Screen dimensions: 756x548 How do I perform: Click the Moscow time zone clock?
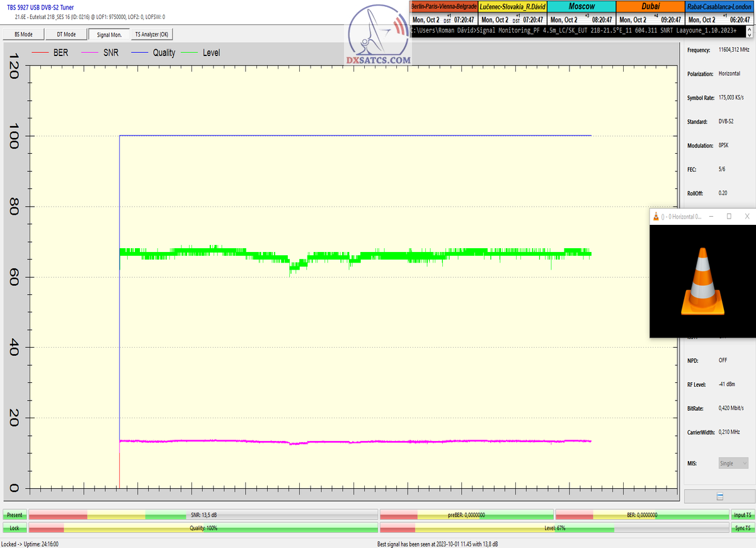[581, 13]
